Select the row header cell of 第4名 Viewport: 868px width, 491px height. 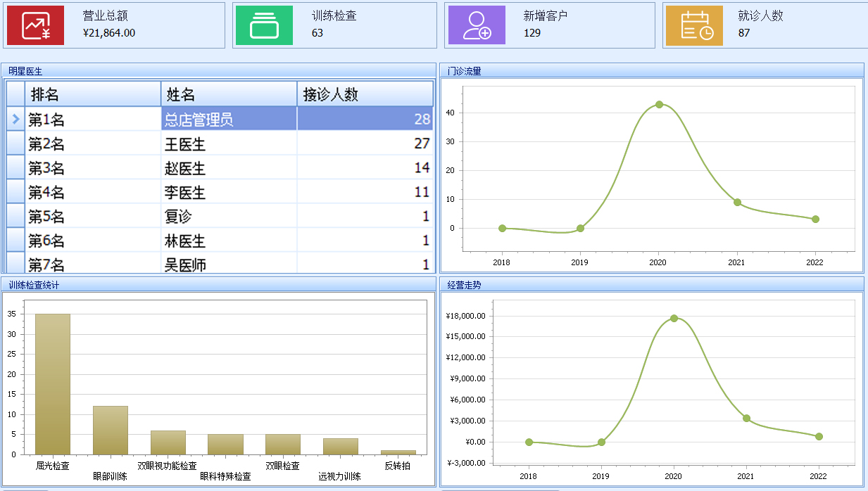pos(15,192)
